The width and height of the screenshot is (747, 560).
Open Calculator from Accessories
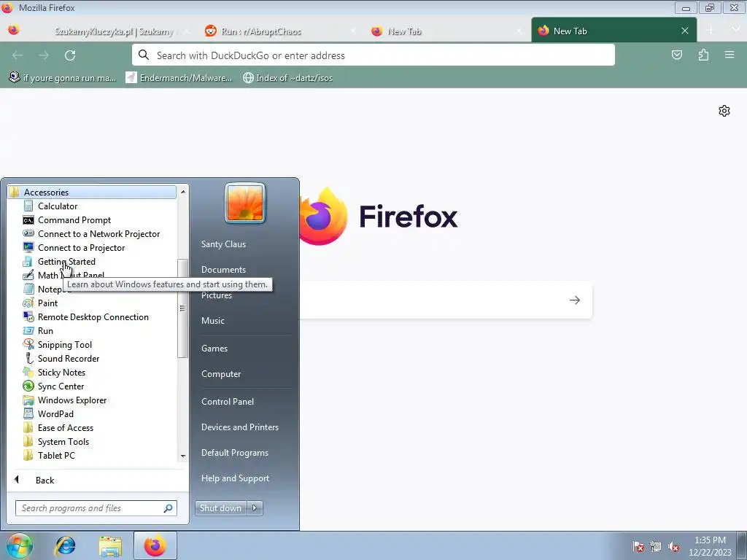[57, 206]
